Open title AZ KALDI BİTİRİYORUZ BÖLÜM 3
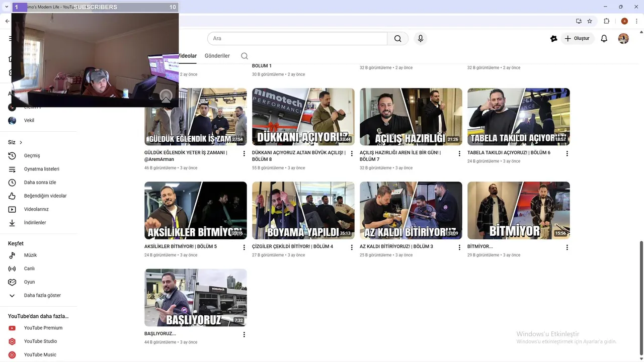 (396, 247)
